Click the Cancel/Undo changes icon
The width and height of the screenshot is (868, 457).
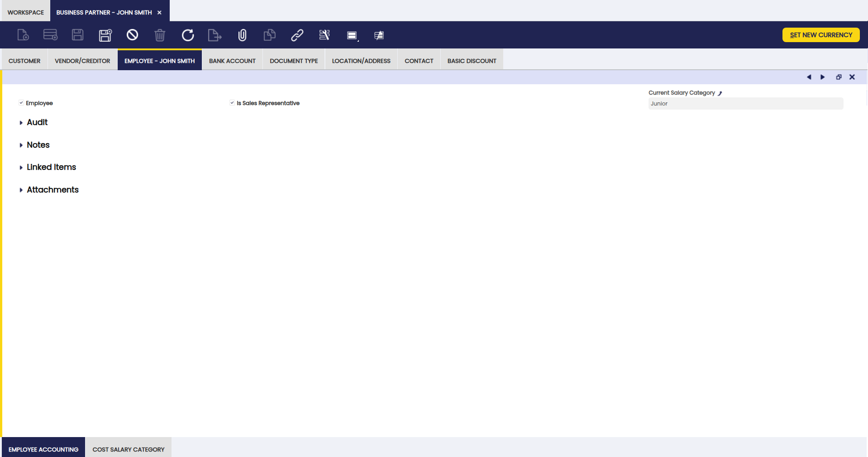(x=132, y=35)
